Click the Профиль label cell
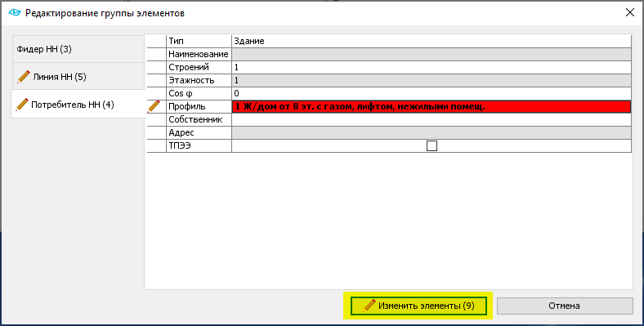This screenshot has width=644, height=326. [199, 107]
